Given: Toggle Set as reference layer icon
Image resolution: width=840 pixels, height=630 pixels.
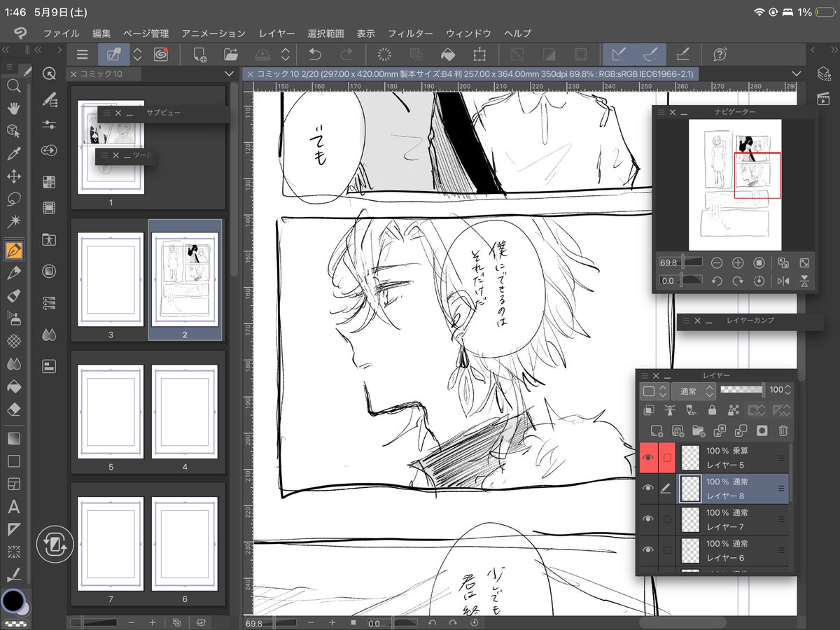Looking at the screenshot, I should point(670,411).
